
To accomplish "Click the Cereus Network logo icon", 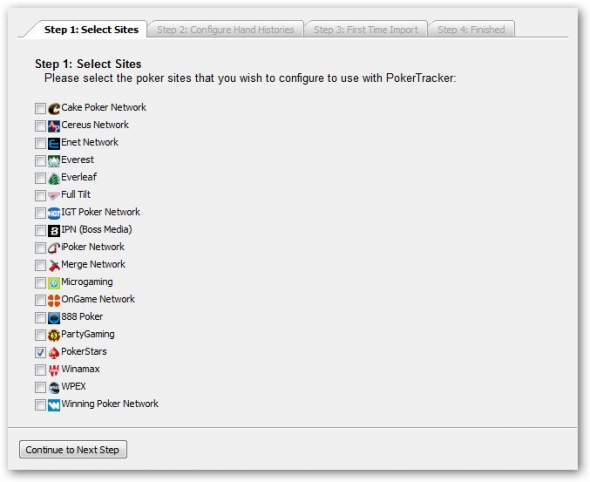I will [54, 126].
